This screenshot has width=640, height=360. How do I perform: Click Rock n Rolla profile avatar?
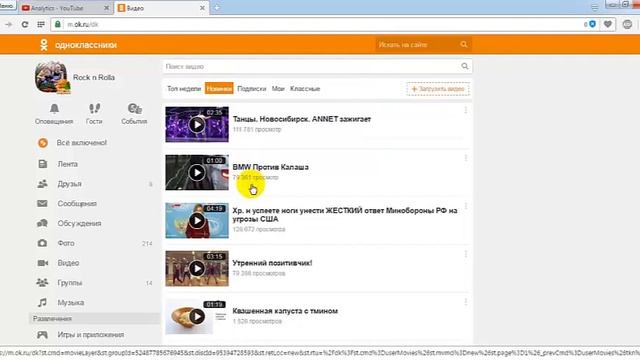pos(51,78)
